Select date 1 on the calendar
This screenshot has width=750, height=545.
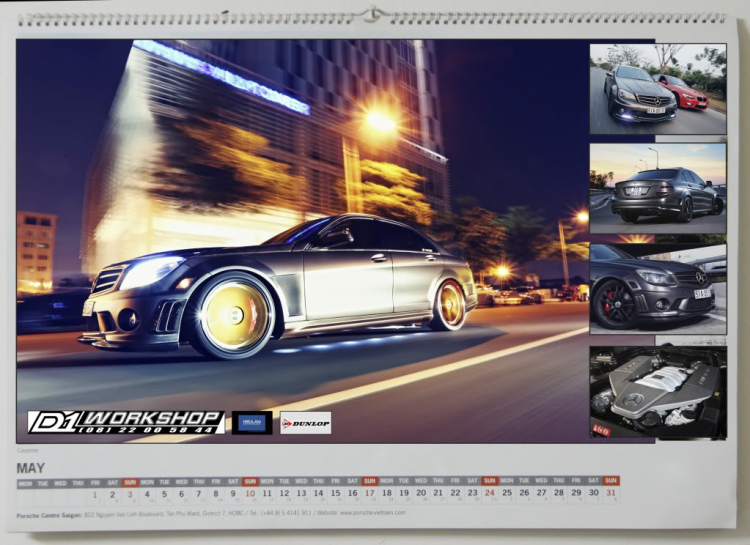tap(95, 494)
